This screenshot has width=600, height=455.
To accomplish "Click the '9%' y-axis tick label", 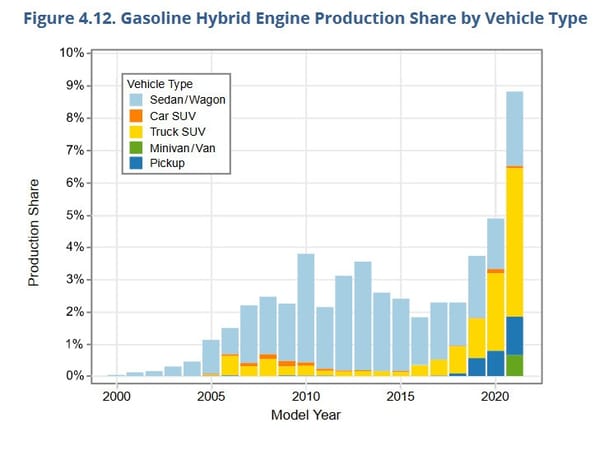I will click(x=75, y=85).
